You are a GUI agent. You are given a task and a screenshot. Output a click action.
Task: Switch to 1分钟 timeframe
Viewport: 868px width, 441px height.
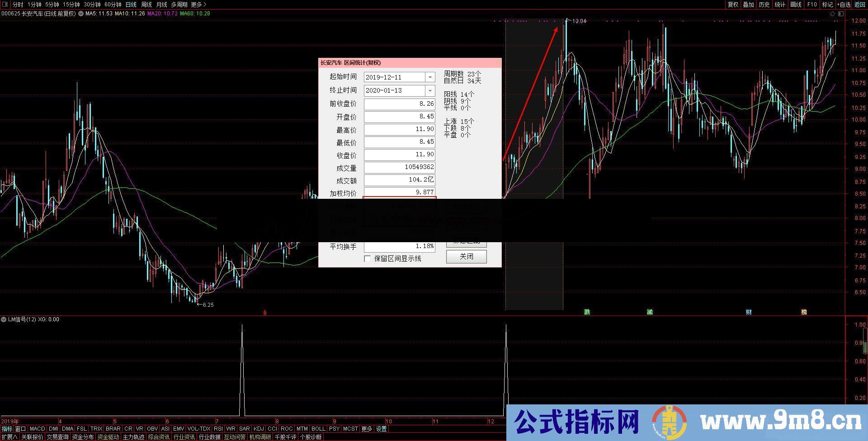tap(35, 5)
